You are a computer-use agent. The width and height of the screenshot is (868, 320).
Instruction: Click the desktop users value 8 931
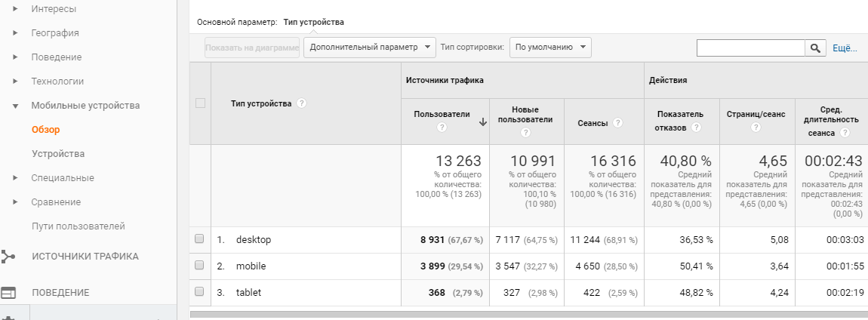(432, 240)
